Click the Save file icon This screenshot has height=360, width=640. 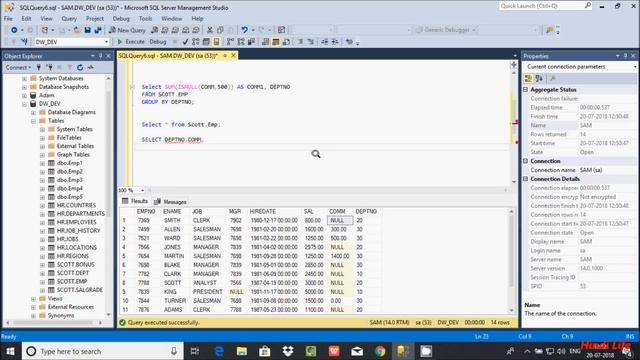87,30
